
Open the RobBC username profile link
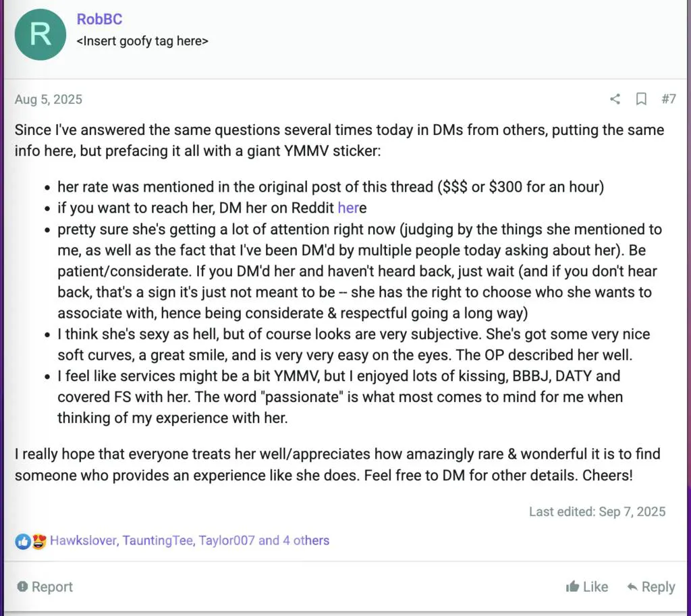point(99,20)
